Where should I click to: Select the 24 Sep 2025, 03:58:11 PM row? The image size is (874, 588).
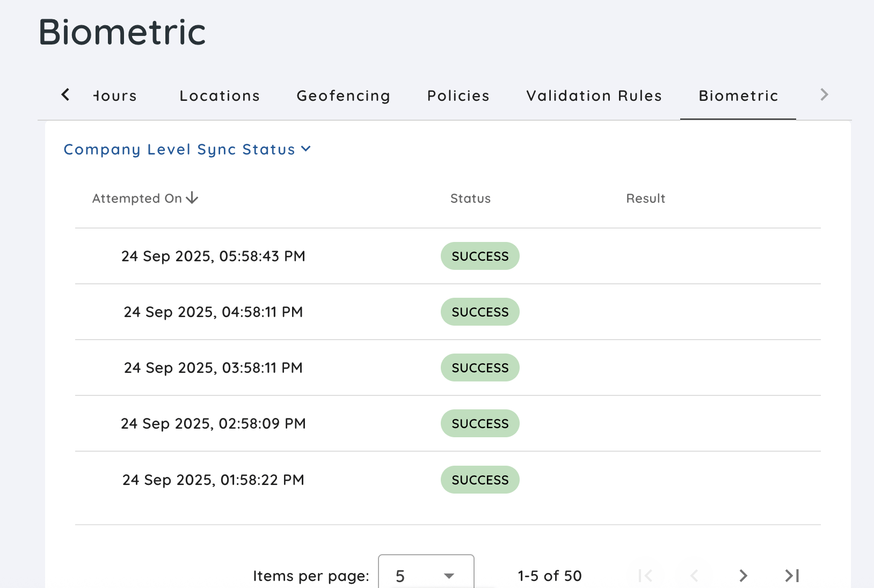coord(213,367)
